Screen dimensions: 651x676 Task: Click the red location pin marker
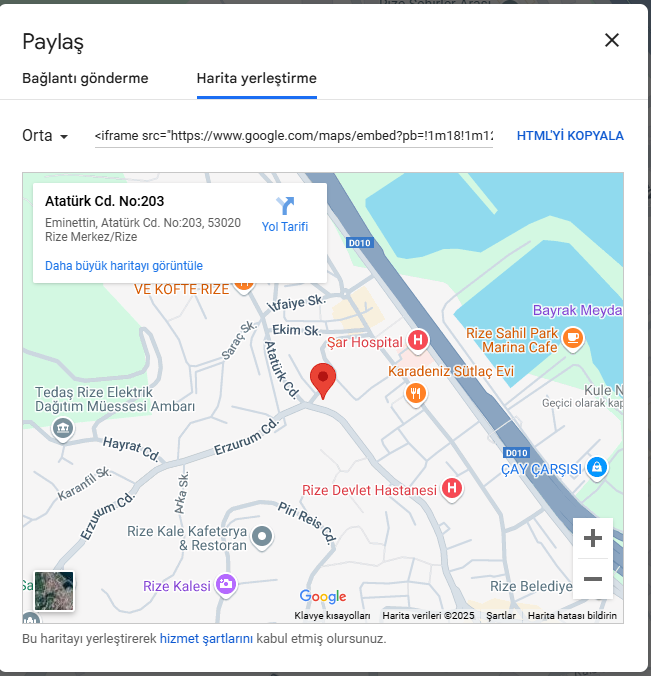tap(323, 380)
